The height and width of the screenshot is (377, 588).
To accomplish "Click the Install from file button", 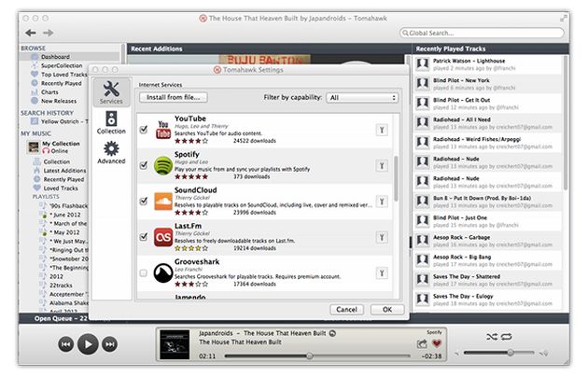I will pyautogui.click(x=174, y=97).
